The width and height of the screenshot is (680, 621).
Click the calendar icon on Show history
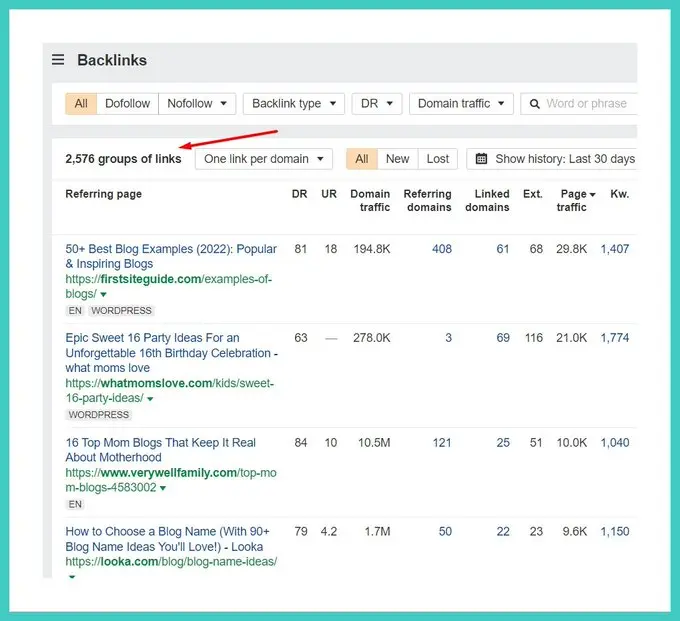coord(482,159)
